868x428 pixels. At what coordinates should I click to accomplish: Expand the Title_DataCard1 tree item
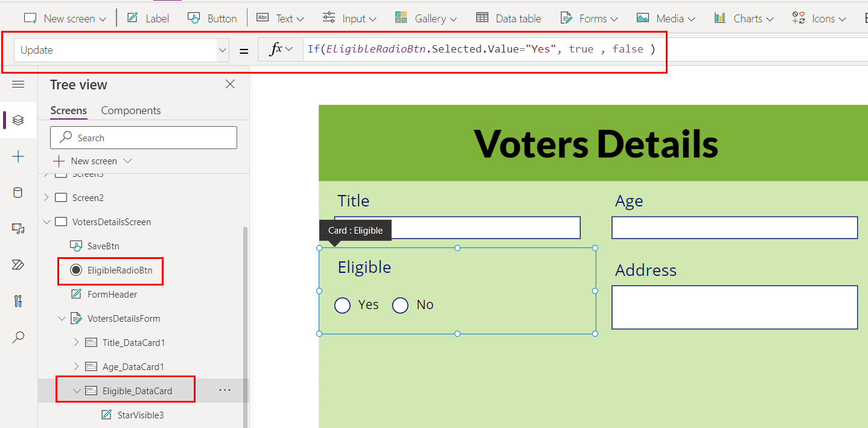[x=76, y=342]
